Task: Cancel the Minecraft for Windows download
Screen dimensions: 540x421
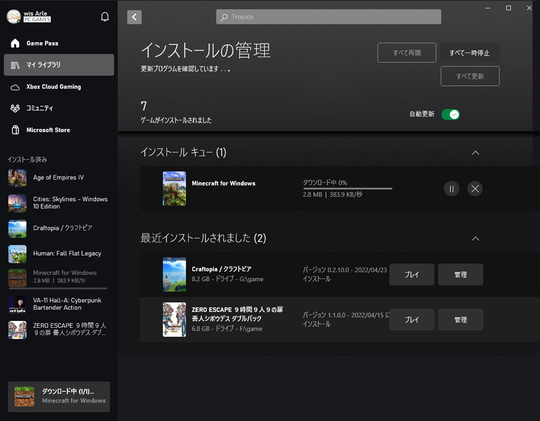Action: tap(475, 189)
